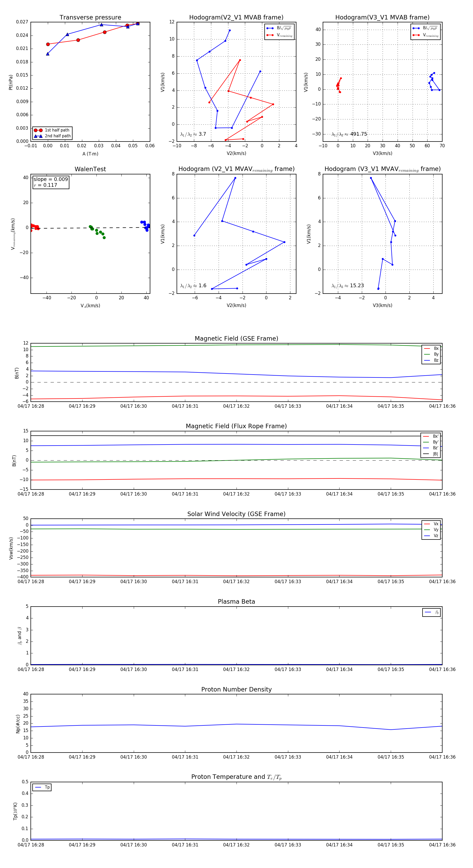Click the 'slope = 0.009' text box
This screenshot has width=473, height=868.
click(x=50, y=179)
